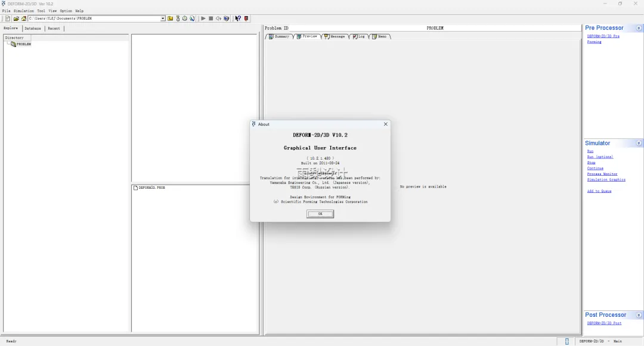
Task: Open the directory path dropdown arrow
Action: (163, 18)
